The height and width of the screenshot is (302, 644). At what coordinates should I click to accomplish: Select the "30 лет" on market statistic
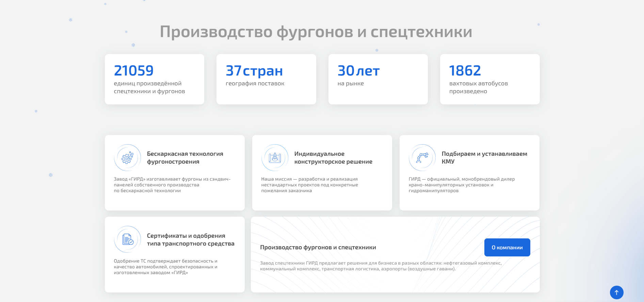358,71
